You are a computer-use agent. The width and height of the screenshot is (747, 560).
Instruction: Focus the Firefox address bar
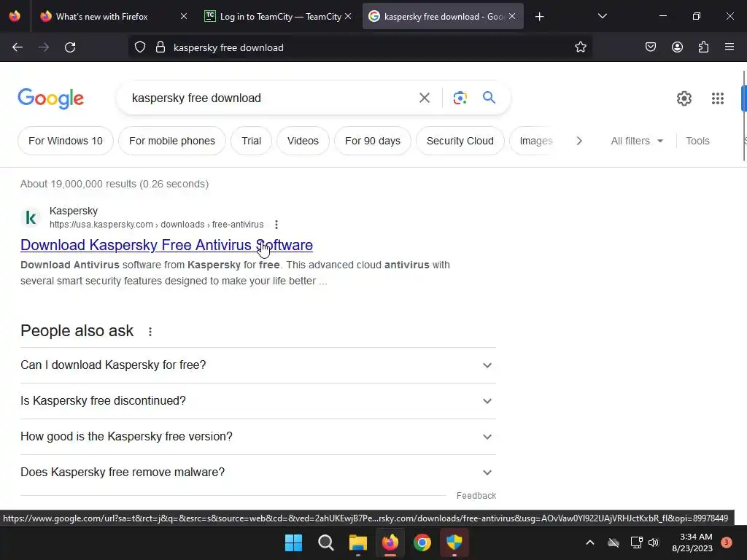[360, 47]
